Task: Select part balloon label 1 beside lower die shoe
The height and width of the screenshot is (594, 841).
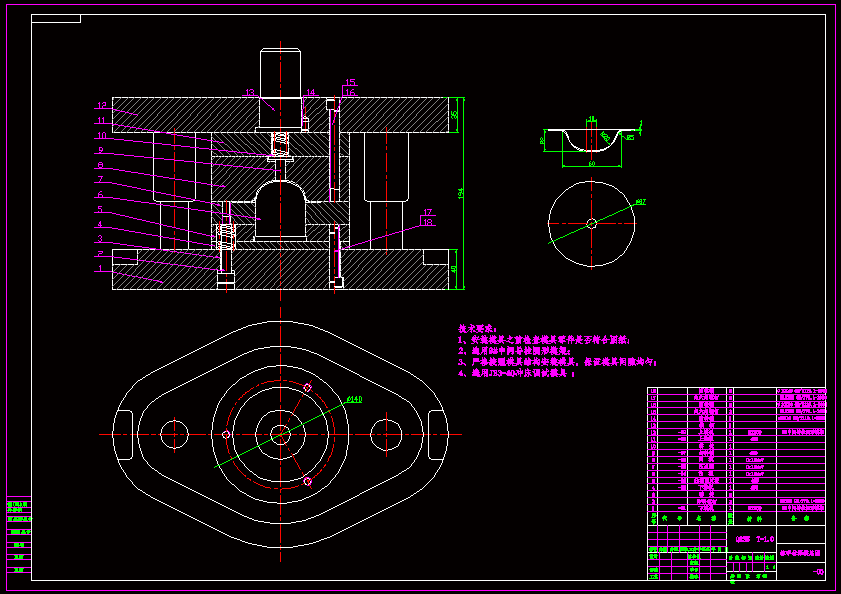Action: click(x=100, y=268)
